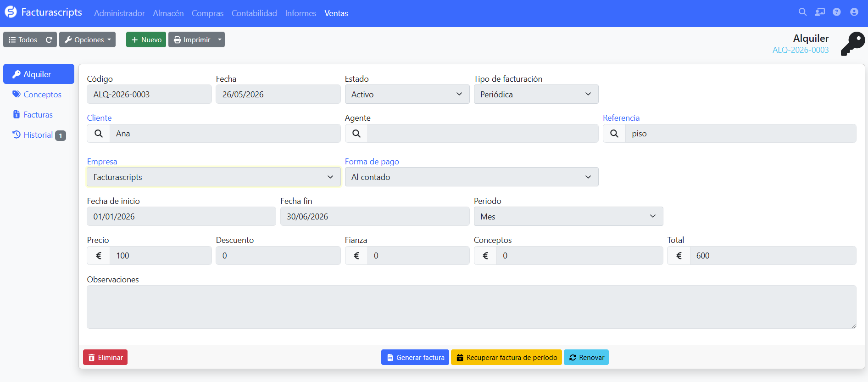The width and height of the screenshot is (868, 382).
Task: Open the Imprimir dropdown arrow
Action: 220,39
